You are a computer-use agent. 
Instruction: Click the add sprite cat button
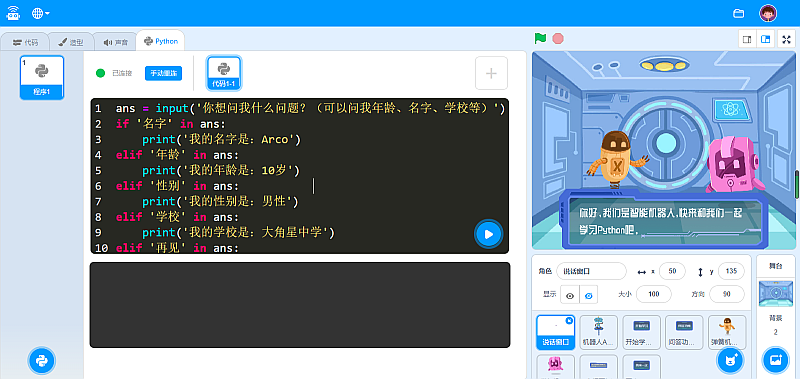point(731,360)
